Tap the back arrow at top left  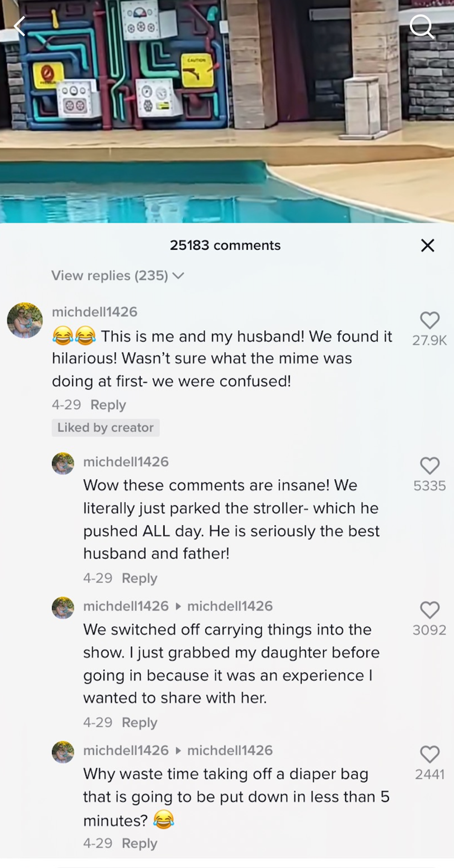click(x=19, y=26)
